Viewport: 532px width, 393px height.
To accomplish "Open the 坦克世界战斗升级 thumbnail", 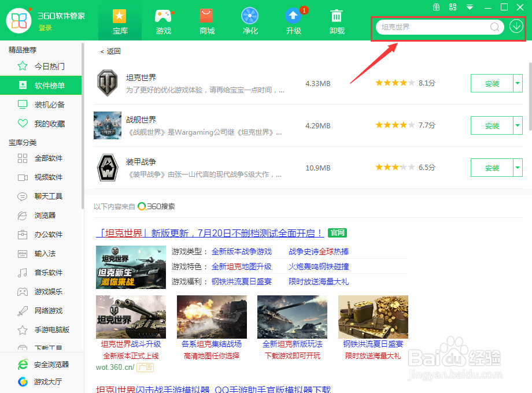I will (131, 317).
